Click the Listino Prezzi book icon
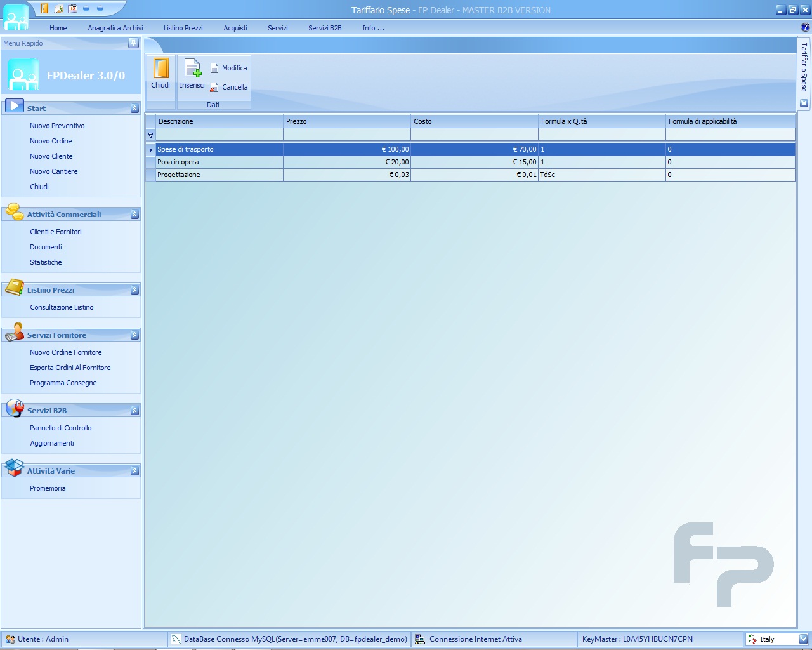 [x=15, y=287]
